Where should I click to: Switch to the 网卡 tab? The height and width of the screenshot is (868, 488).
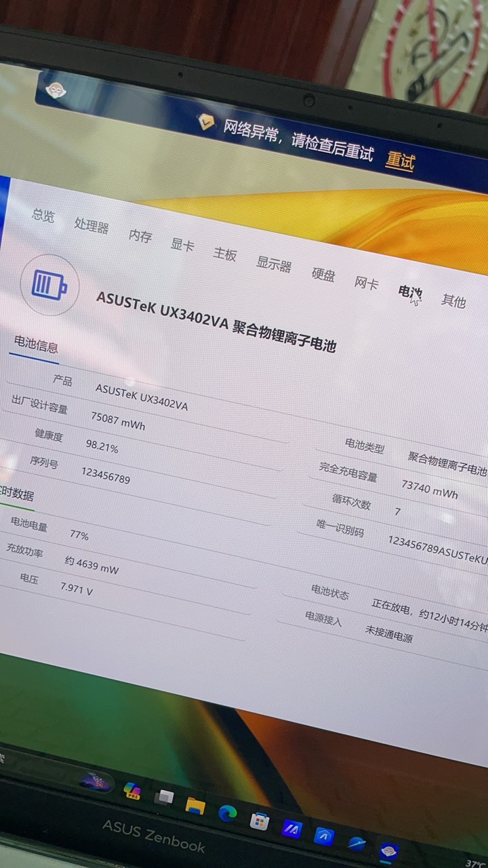pyautogui.click(x=367, y=283)
